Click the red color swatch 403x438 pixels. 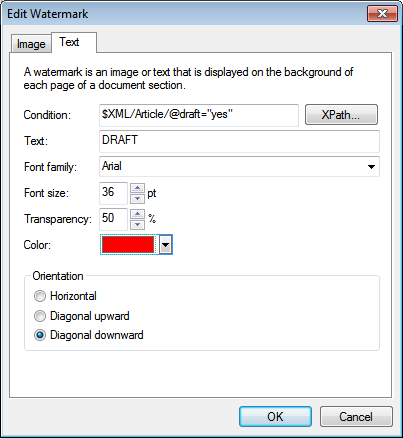pyautogui.click(x=128, y=245)
